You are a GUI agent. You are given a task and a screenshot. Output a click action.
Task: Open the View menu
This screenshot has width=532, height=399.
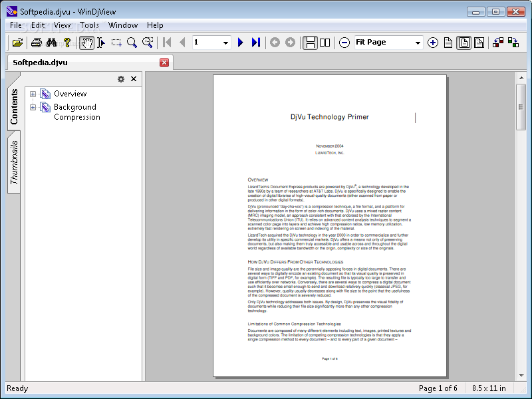62,25
